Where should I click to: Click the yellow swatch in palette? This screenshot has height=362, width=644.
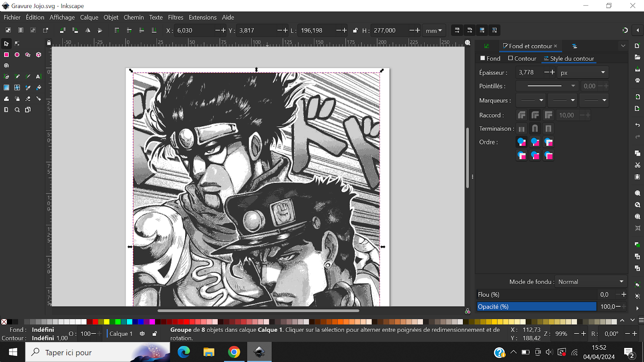107,321
